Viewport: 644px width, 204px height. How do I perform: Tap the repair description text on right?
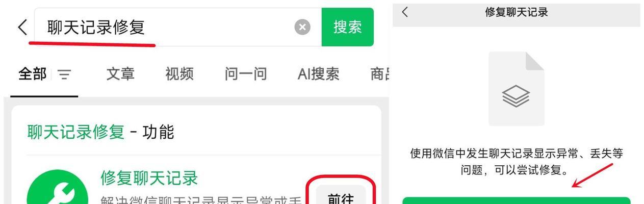pyautogui.click(x=516, y=161)
